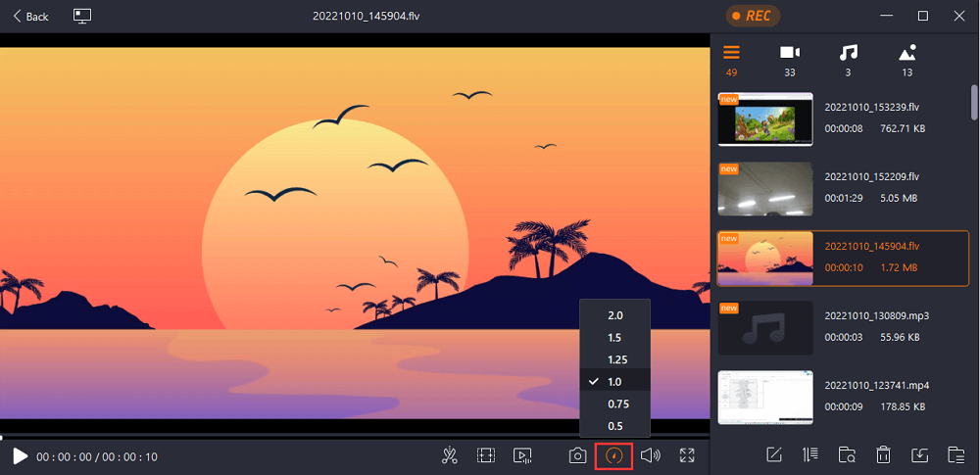The image size is (980, 475).
Task: Open the all recordings list tab
Action: 731,59
